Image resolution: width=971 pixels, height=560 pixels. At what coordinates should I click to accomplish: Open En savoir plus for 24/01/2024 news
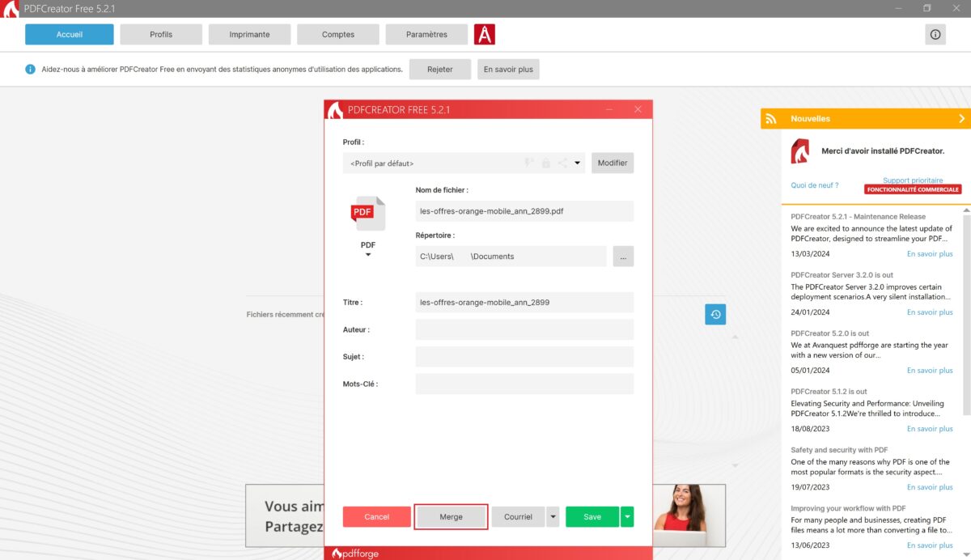pyautogui.click(x=930, y=312)
